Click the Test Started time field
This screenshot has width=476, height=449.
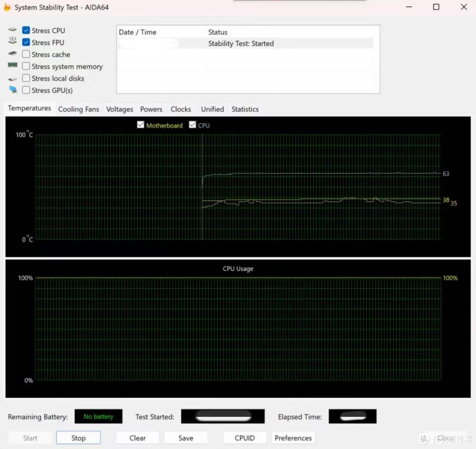click(x=223, y=416)
